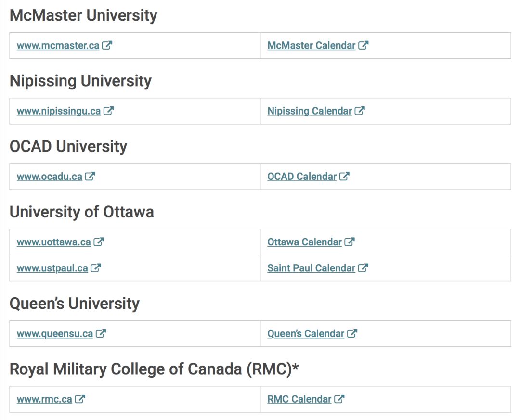The image size is (520, 420).
Task: Click the University of Ottawa heading
Action: pyautogui.click(x=82, y=212)
